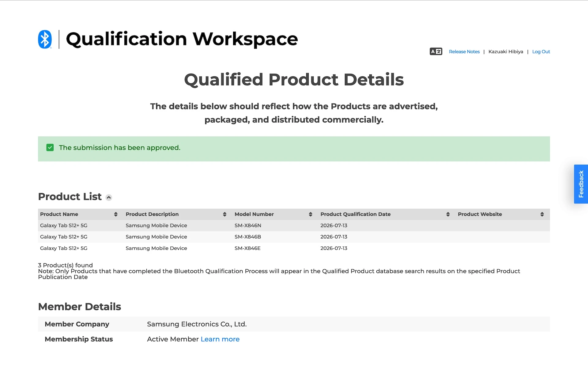Sort by Product Qualification Date column
The height and width of the screenshot is (368, 588).
click(x=448, y=214)
